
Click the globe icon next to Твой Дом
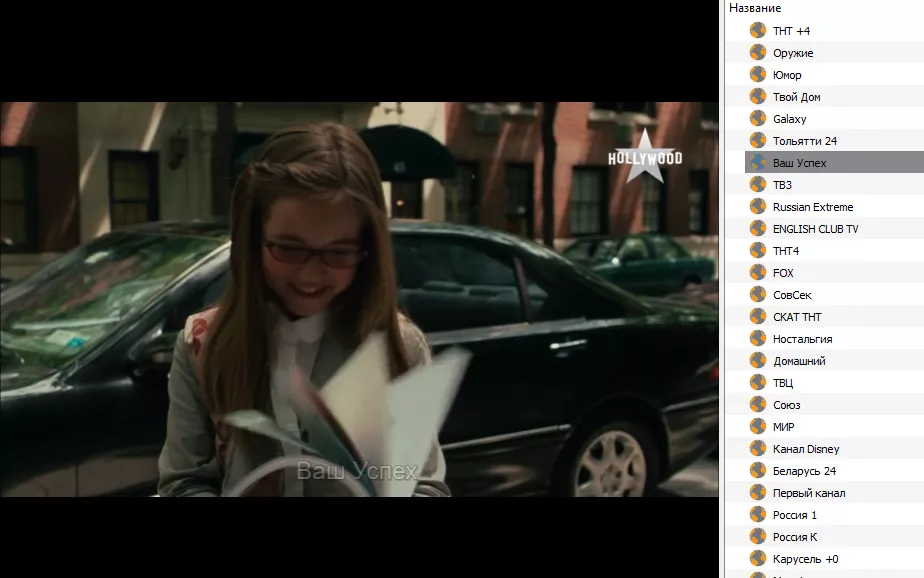tap(758, 96)
